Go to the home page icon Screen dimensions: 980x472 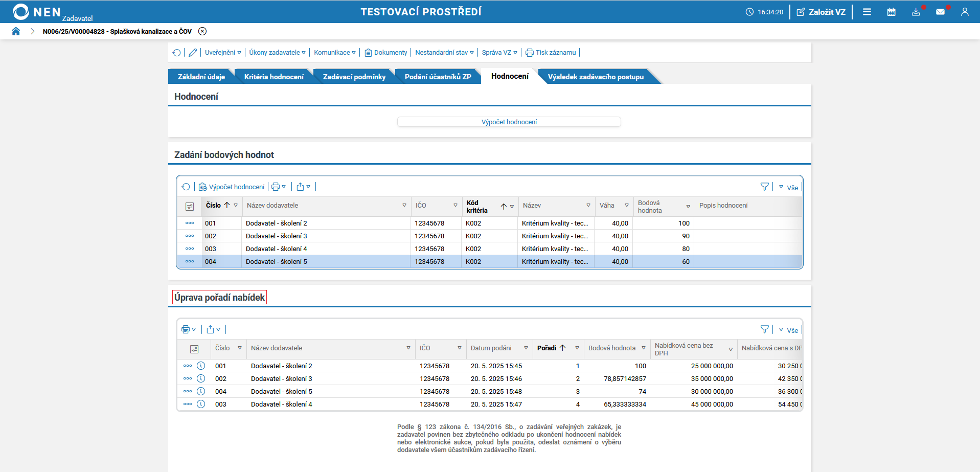pyautogui.click(x=16, y=31)
